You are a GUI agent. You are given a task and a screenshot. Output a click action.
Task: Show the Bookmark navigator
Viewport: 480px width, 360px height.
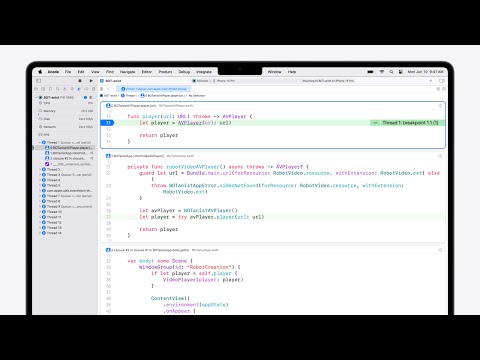50,89
